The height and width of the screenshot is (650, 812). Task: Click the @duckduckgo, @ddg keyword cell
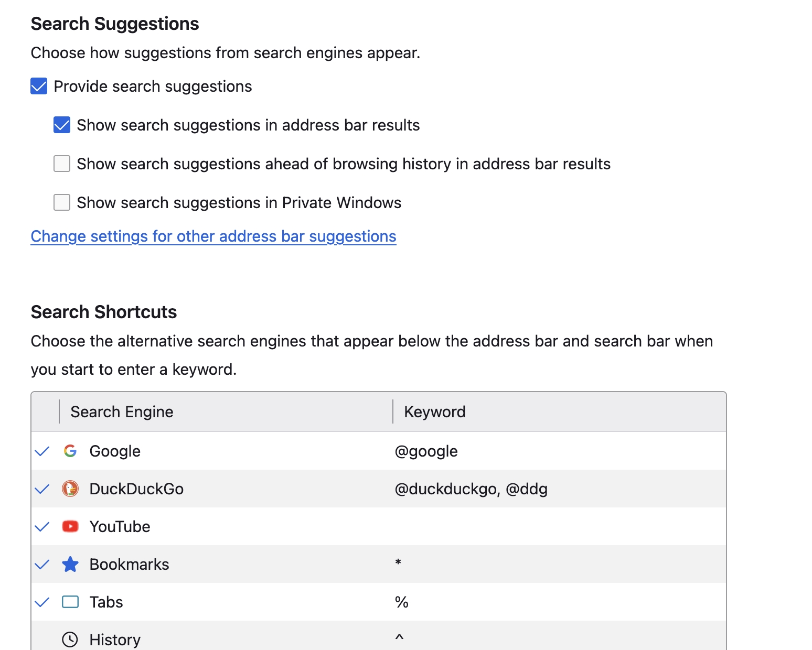(471, 489)
